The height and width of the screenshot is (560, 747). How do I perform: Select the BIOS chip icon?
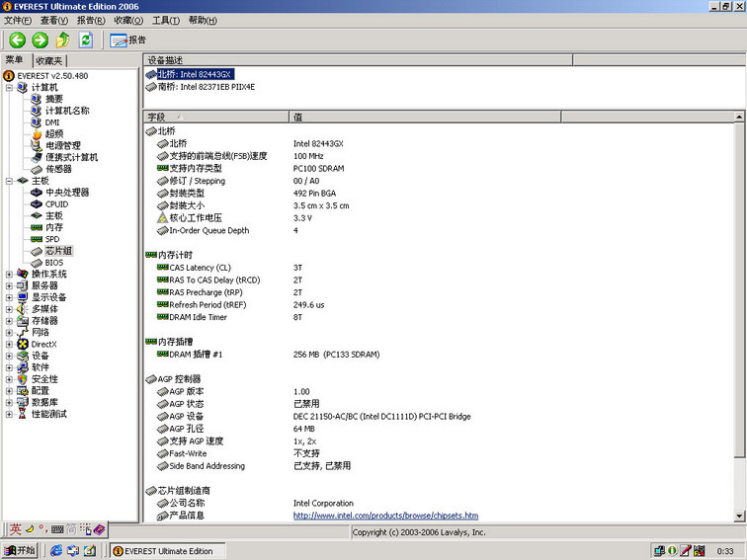pyautogui.click(x=37, y=263)
